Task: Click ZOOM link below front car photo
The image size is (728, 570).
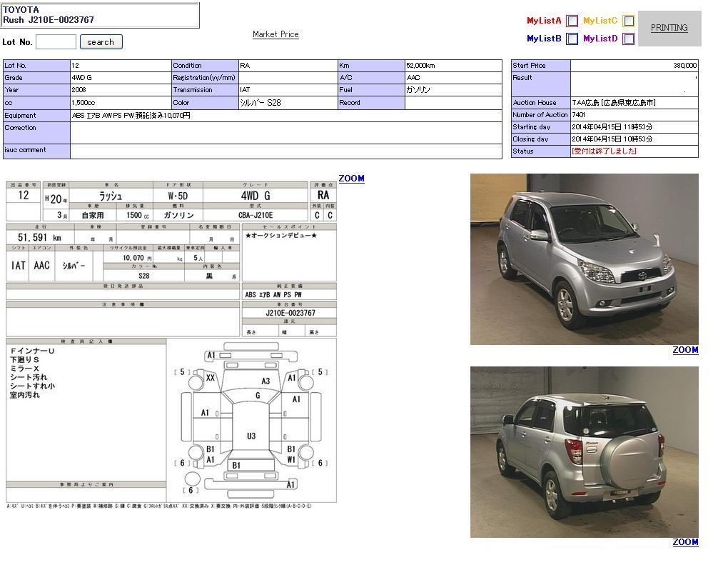Action: pos(685,350)
